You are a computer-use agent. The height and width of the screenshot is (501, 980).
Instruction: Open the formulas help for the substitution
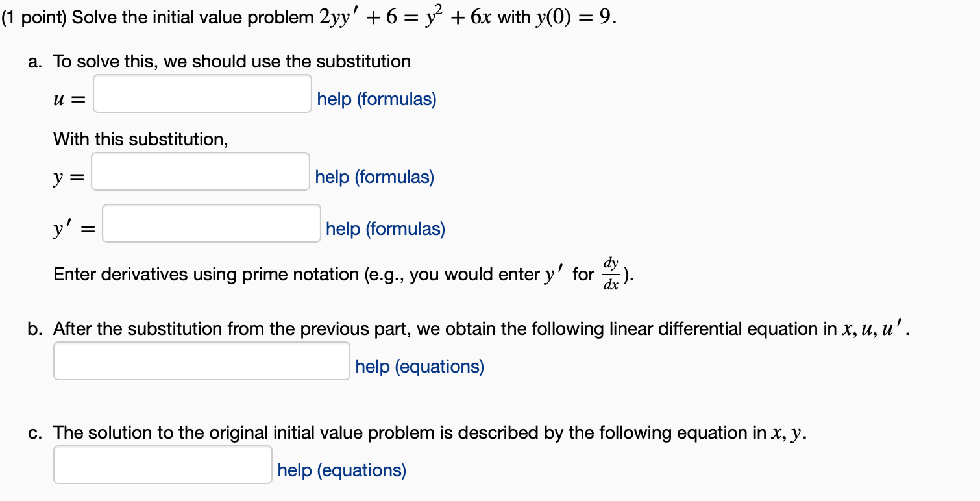coord(376,99)
